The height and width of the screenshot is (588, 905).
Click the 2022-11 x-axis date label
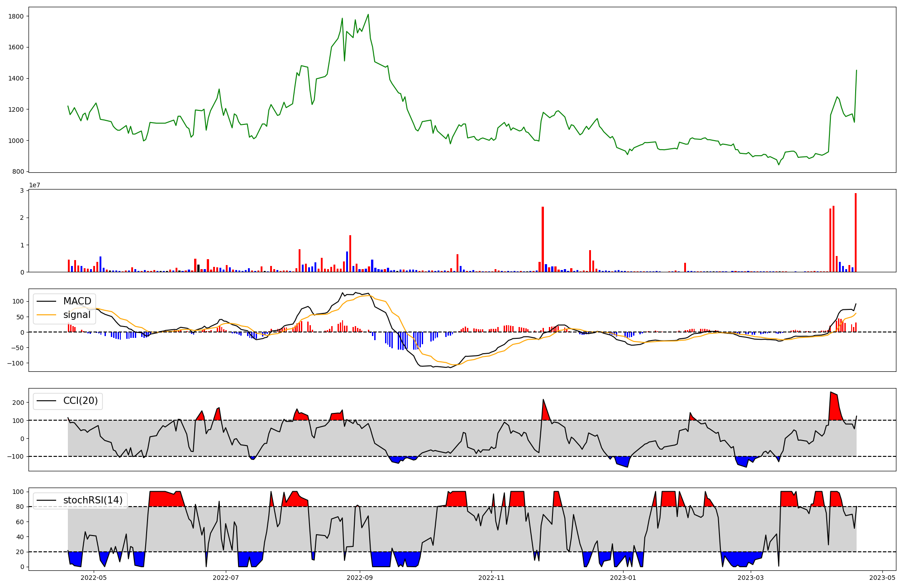tap(491, 578)
